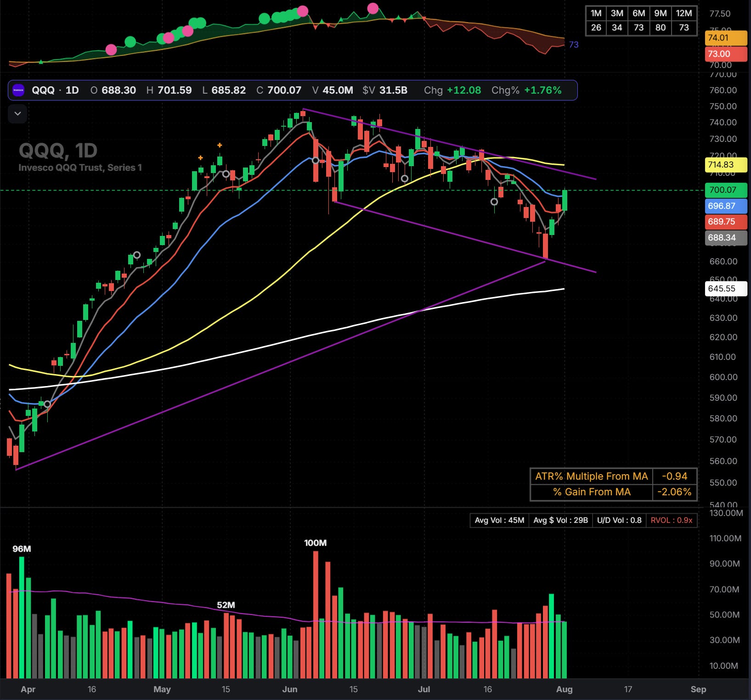Viewport: 751px width, 700px height.
Task: Click the May label on the time axis
Action: (x=162, y=689)
